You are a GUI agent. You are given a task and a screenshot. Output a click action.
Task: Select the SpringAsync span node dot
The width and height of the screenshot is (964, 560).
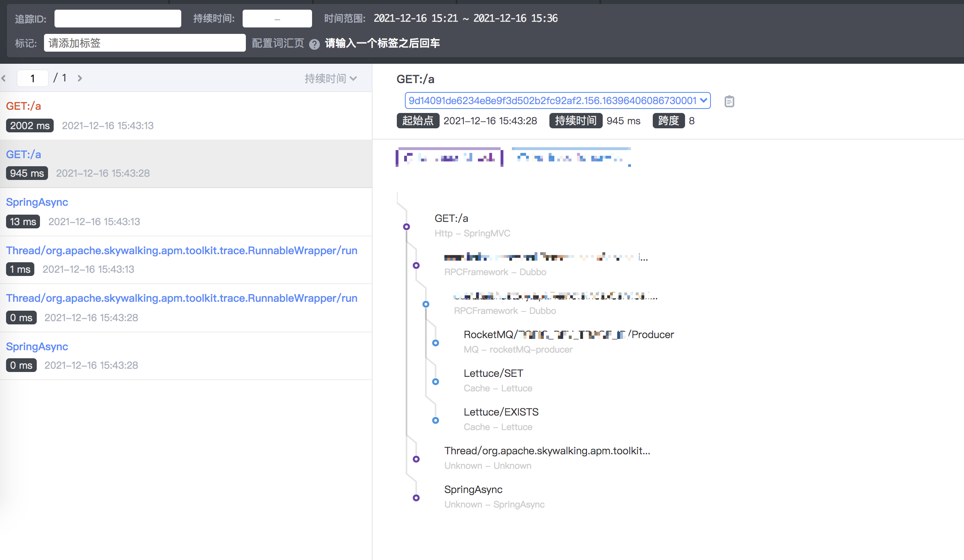point(416,497)
